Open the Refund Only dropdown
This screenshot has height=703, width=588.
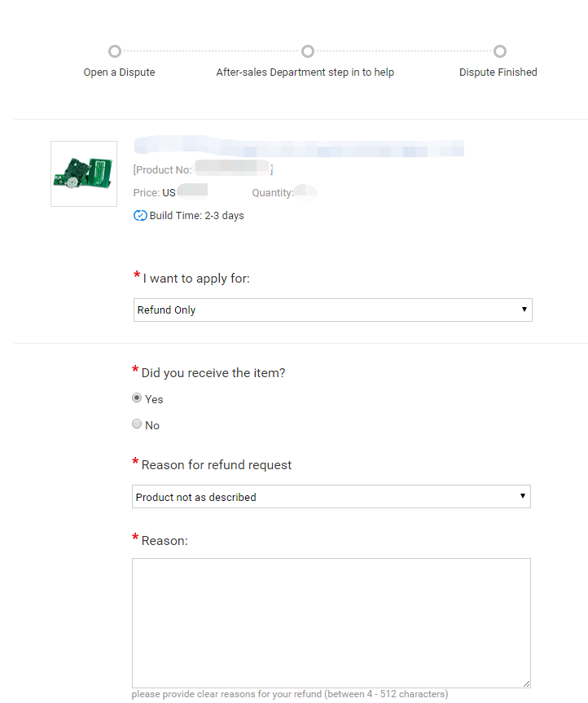pyautogui.click(x=332, y=310)
